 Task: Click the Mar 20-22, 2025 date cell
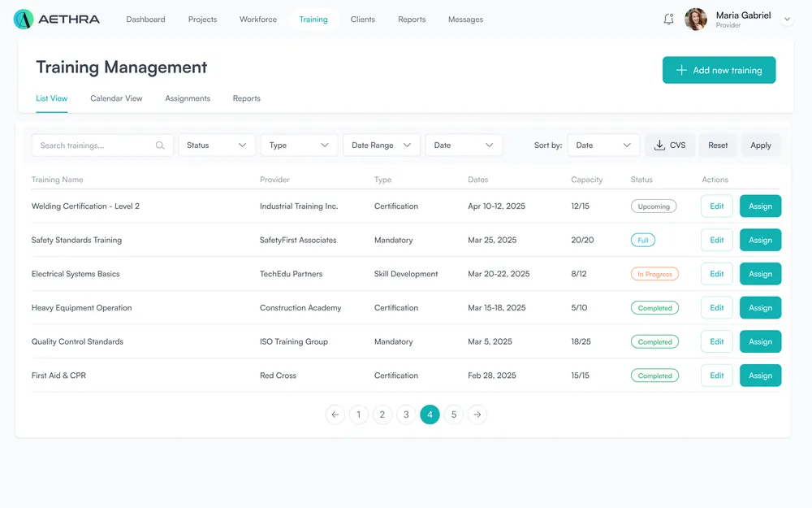[499, 274]
